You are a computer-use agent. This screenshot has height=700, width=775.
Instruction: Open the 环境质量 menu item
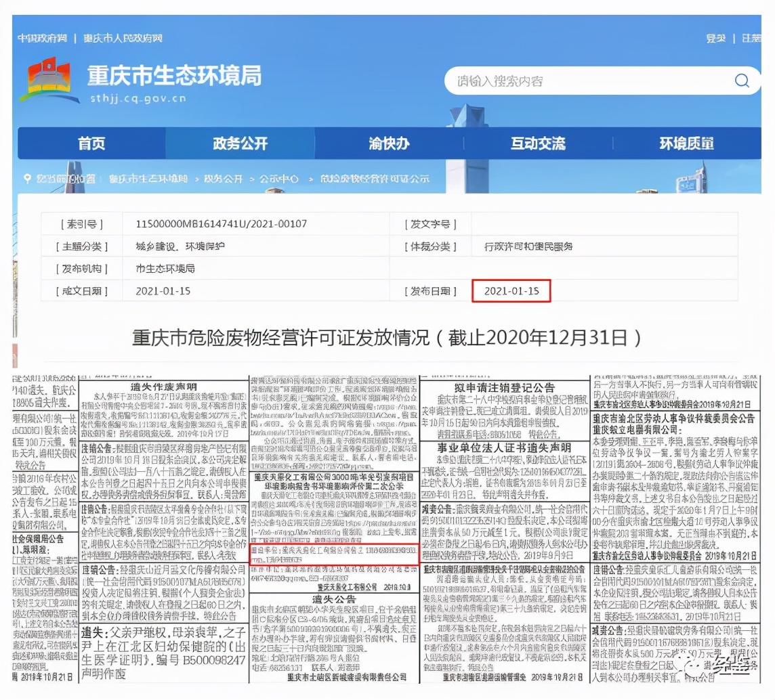click(x=686, y=143)
